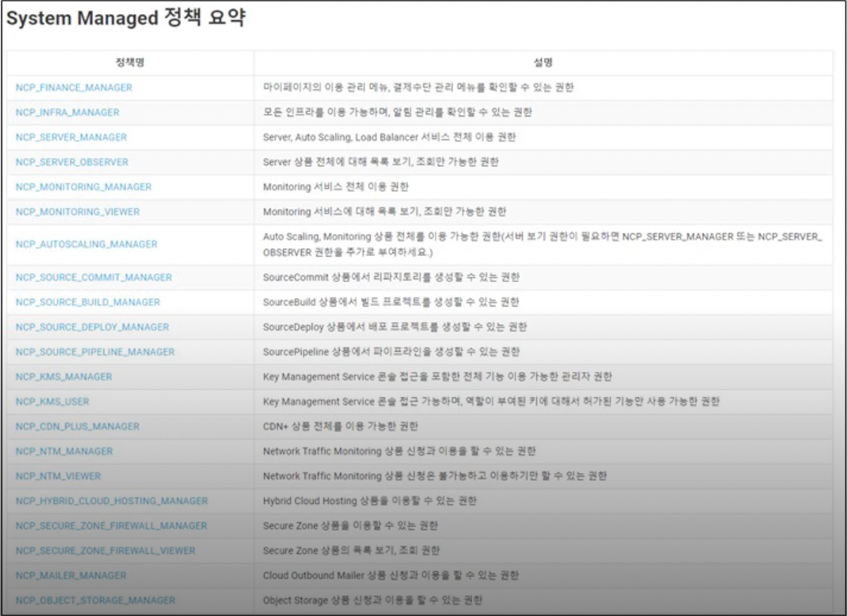The image size is (847, 616).
Task: Select NCP_SOURCE_DEPLOY_MANAGER policy link
Action: [92, 327]
